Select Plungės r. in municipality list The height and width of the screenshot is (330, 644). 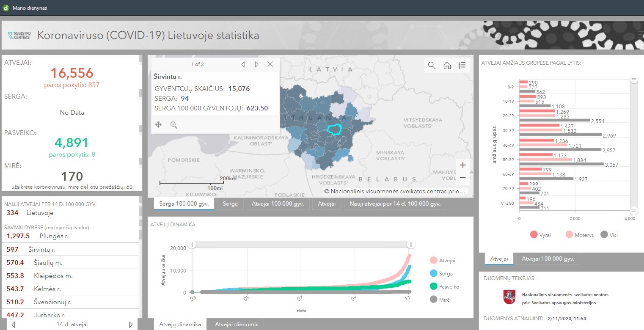tap(54, 236)
